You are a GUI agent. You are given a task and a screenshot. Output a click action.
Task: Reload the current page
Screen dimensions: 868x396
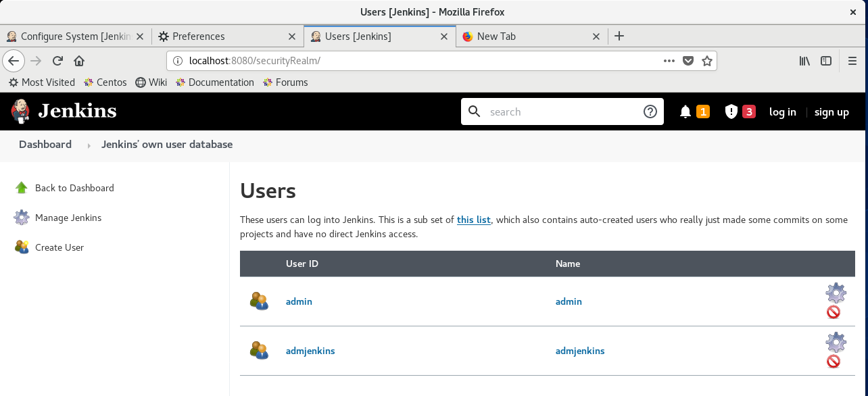tap(57, 61)
